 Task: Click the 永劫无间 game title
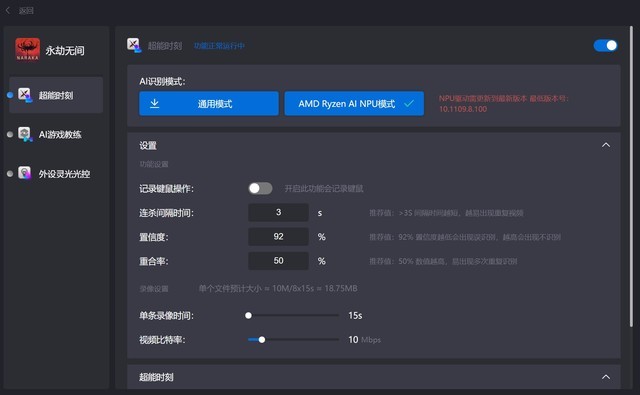65,51
